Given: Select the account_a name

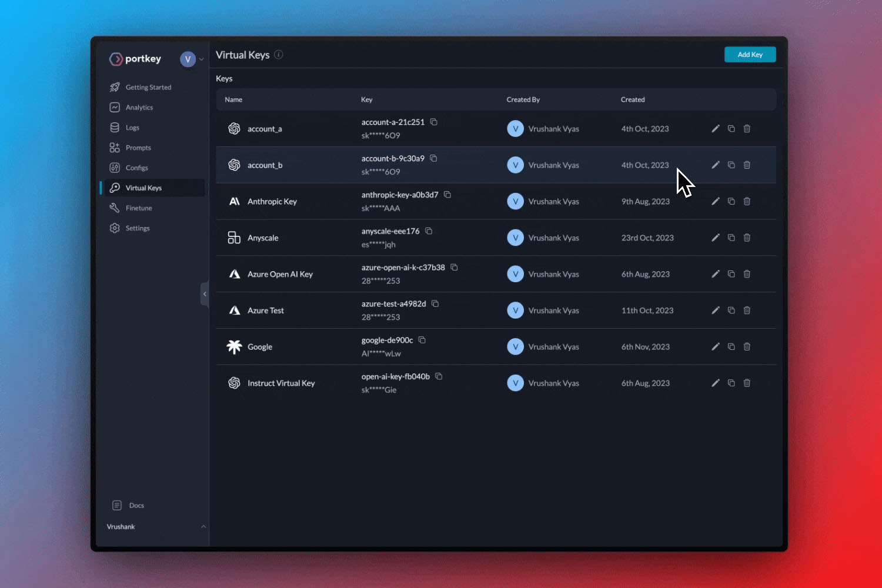Looking at the screenshot, I should coord(265,129).
